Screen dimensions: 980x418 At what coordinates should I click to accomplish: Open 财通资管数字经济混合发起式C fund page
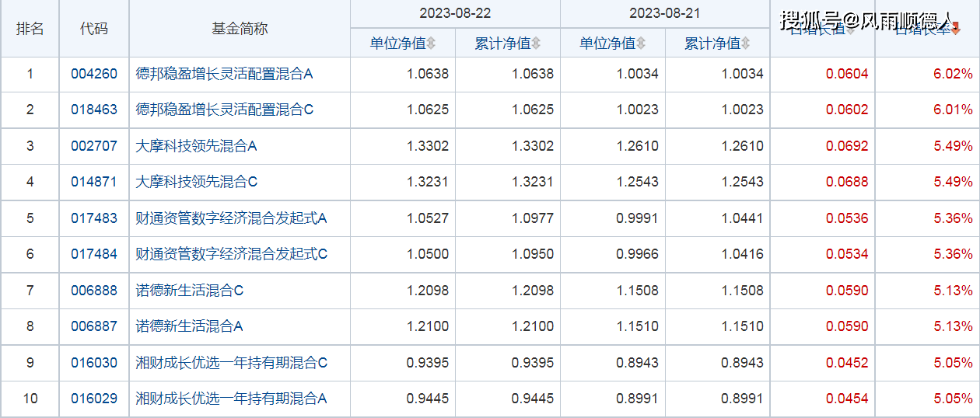231,254
